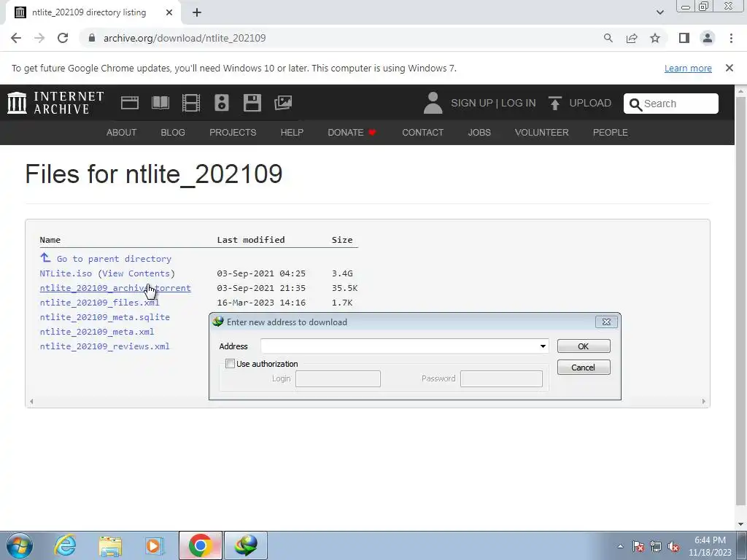Open Windows Explorer folder on taskbar

pos(110,545)
